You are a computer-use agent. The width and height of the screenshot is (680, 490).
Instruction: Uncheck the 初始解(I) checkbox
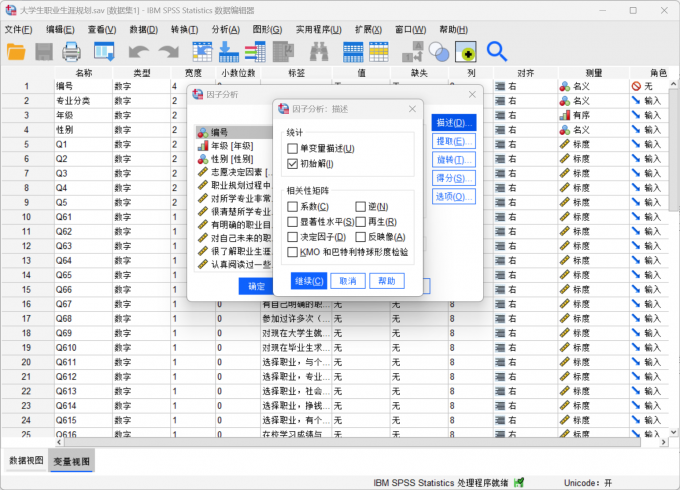click(293, 163)
